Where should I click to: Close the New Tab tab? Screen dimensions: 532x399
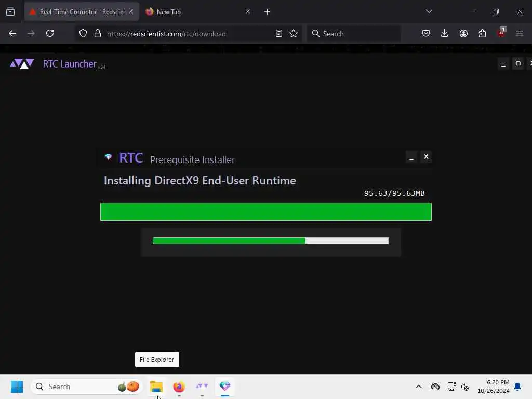248,12
